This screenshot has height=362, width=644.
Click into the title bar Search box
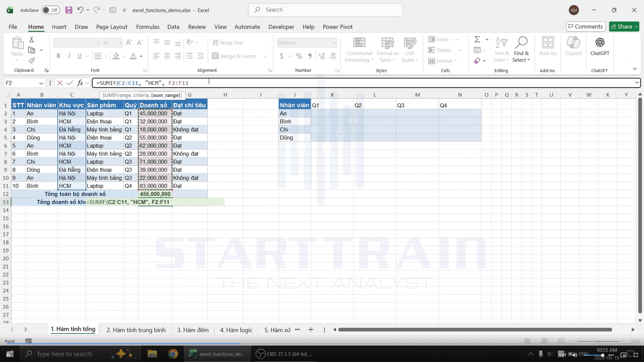[x=325, y=10]
